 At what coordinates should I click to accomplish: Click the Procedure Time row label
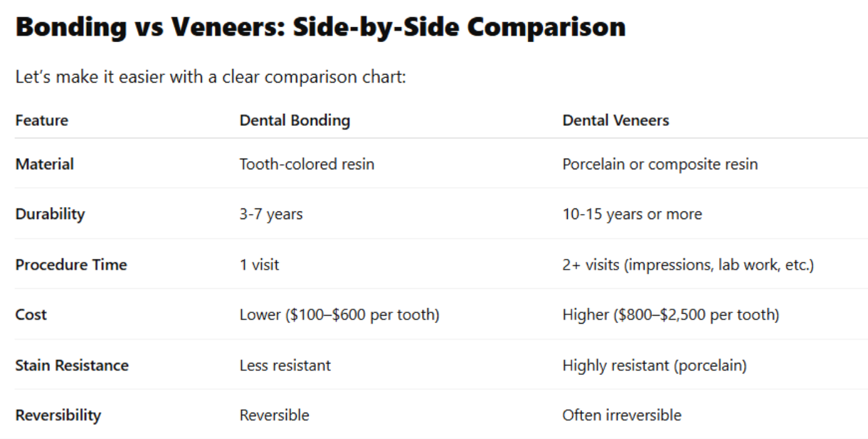71,265
